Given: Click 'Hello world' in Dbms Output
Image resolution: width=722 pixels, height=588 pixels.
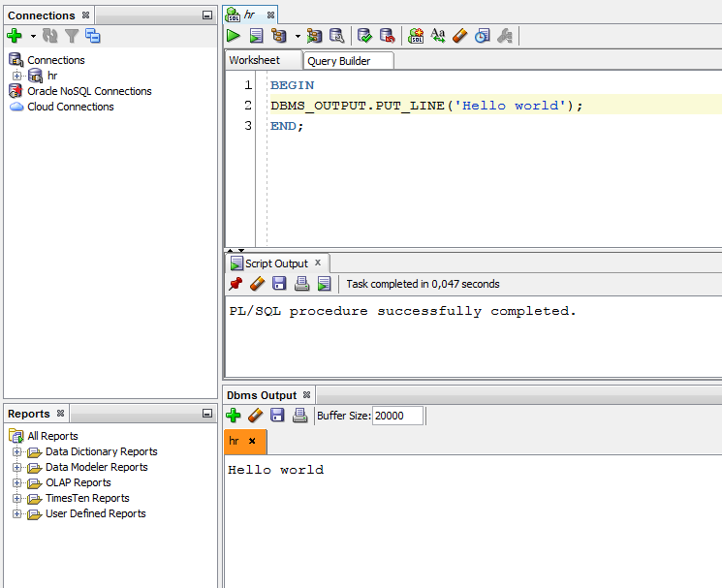Looking at the screenshot, I should 276,470.
